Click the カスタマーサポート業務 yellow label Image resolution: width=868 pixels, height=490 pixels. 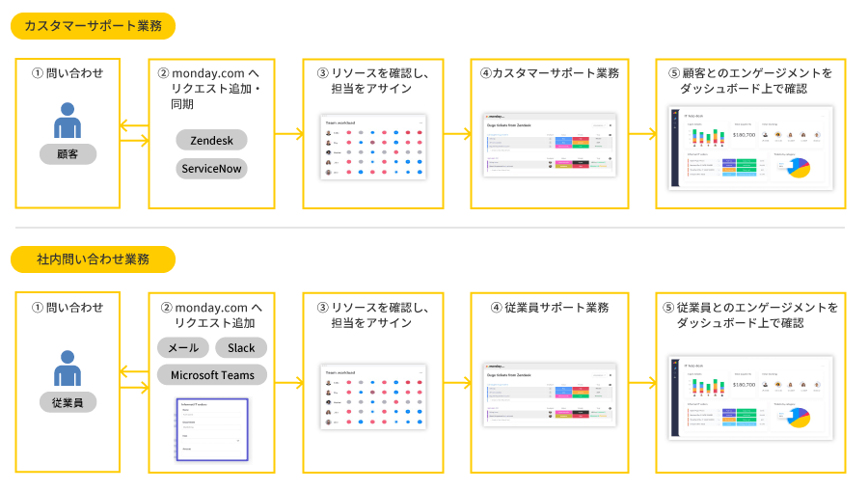(x=93, y=26)
